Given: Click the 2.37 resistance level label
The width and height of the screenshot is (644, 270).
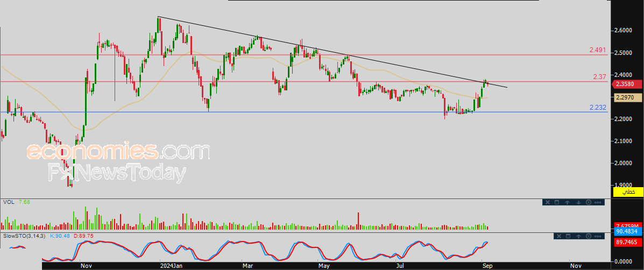Looking at the screenshot, I should tap(600, 77).
